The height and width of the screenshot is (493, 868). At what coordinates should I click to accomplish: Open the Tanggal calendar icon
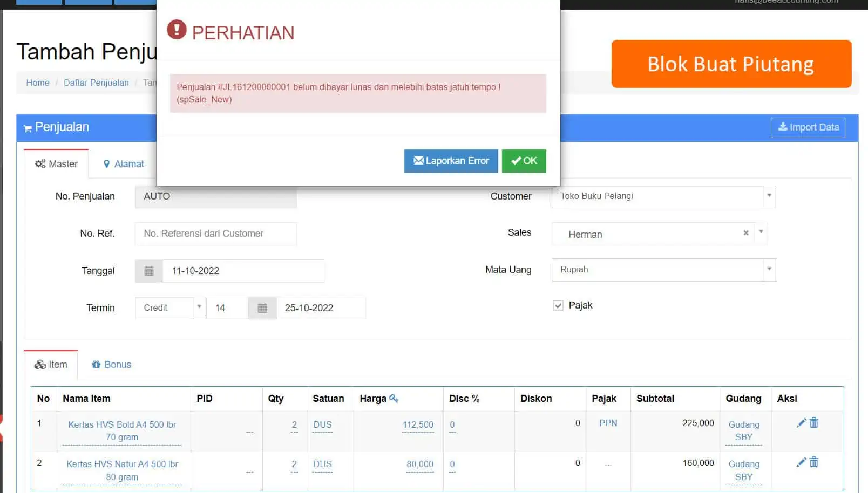coord(149,271)
